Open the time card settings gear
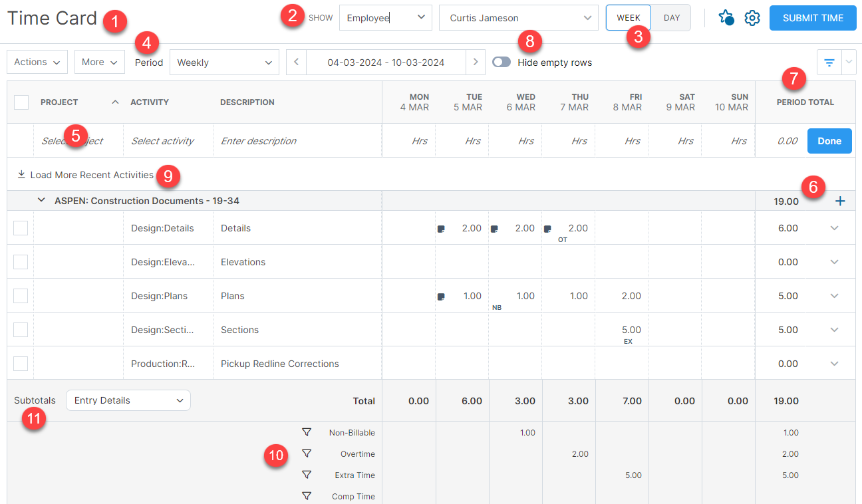The width and height of the screenshot is (862, 504). (752, 18)
